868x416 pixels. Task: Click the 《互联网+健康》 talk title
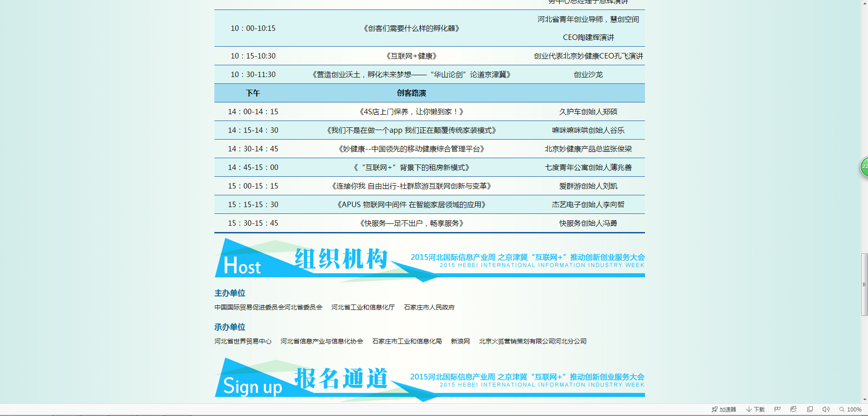pos(411,56)
